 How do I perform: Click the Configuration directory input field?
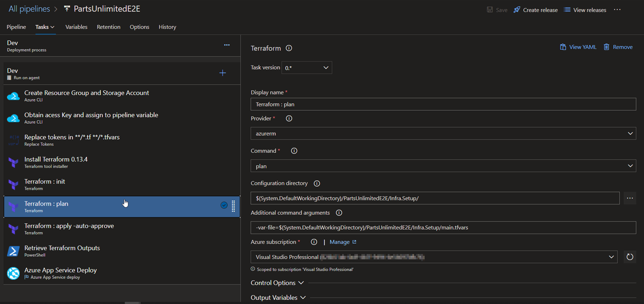[x=435, y=198]
